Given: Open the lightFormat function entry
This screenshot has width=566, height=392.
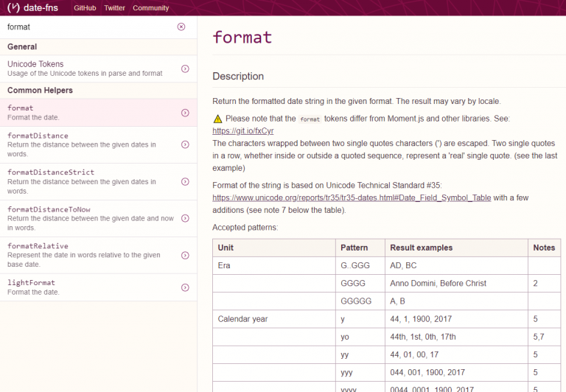Looking at the screenshot, I should [99, 287].
